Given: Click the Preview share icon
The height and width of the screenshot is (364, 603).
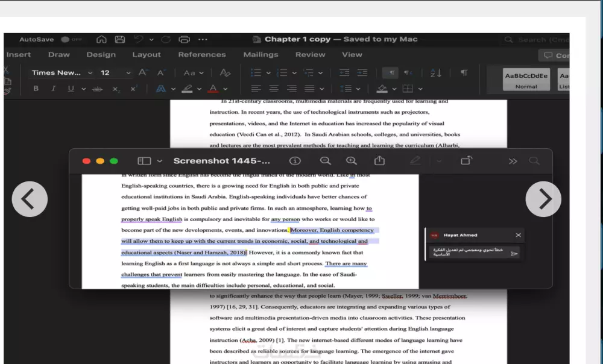Looking at the screenshot, I should coord(379,161).
